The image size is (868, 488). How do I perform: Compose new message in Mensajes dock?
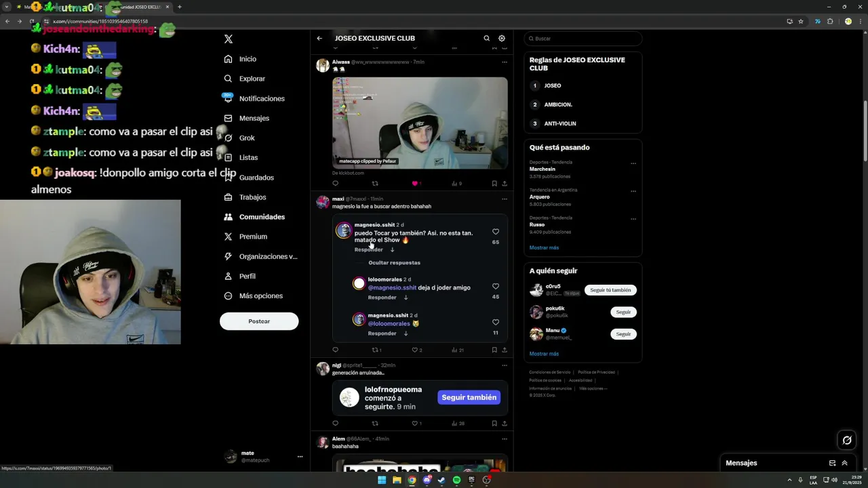point(832,464)
